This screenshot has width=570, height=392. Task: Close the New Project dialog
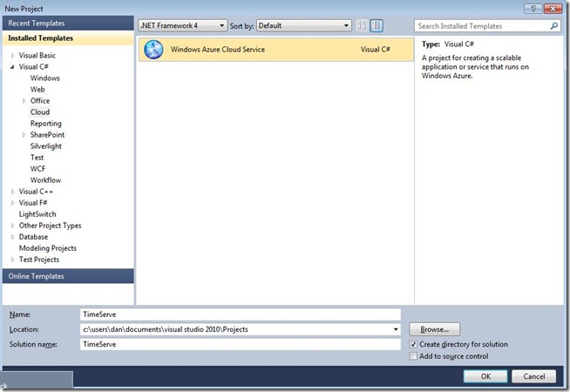553,9
